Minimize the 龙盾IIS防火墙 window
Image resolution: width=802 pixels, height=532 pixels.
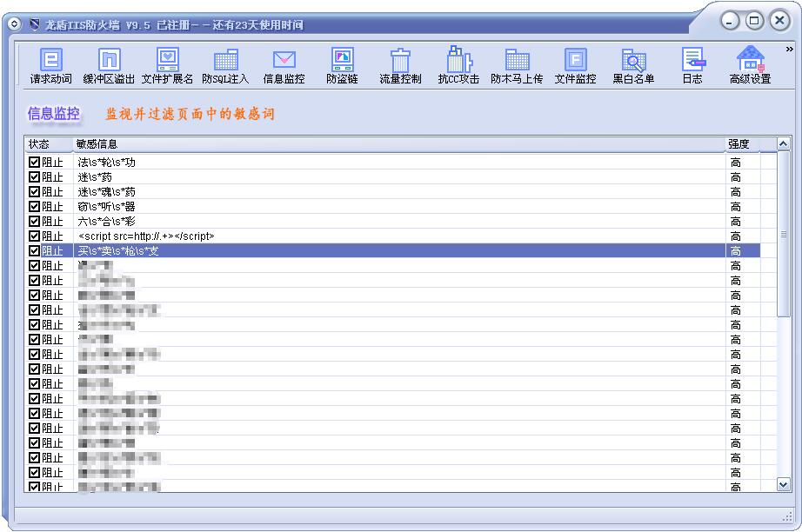[x=730, y=21]
